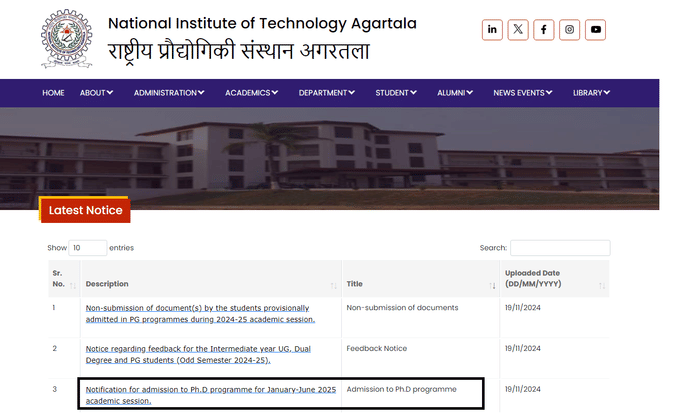
Task: Open the LinkedIn social icon
Action: [x=492, y=29]
